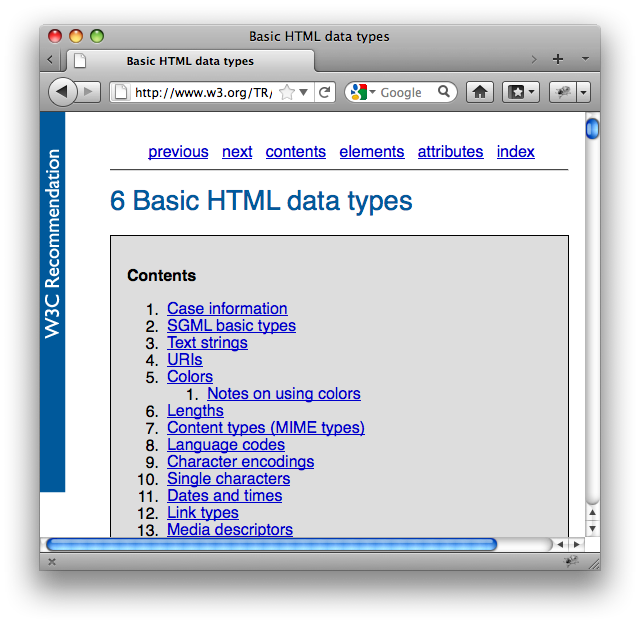Image resolution: width=640 pixels, height=625 pixels.
Task: Go forward with the forward arrow button
Action: click(x=89, y=92)
